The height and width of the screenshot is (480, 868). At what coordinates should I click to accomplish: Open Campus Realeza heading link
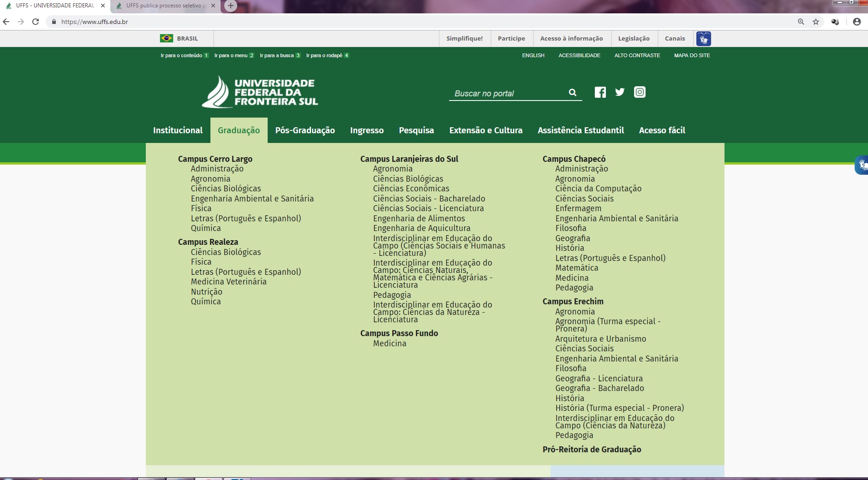point(208,242)
